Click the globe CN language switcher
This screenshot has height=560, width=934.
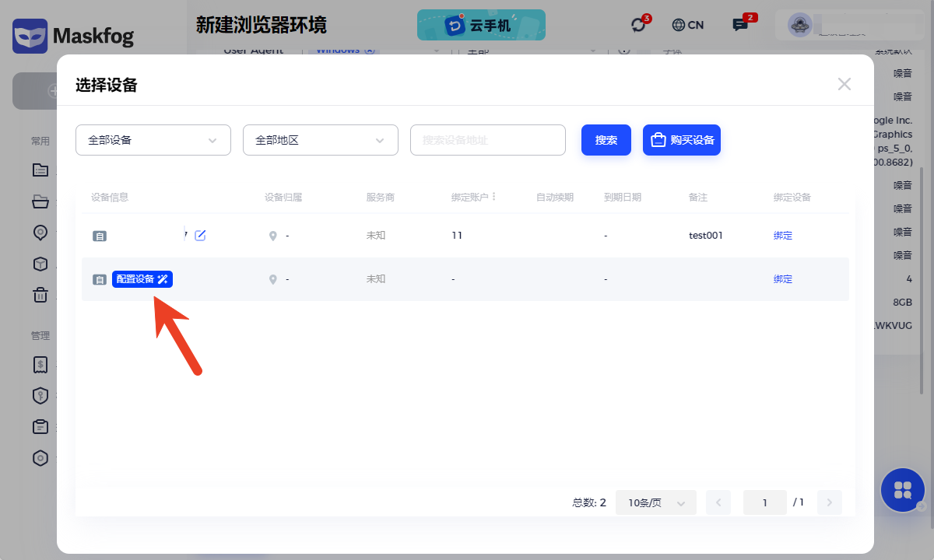pyautogui.click(x=688, y=25)
